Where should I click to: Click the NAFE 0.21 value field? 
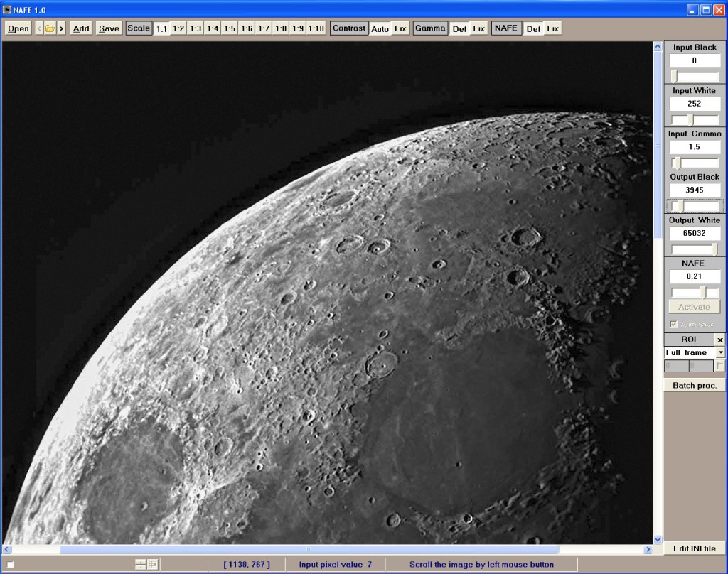click(695, 276)
